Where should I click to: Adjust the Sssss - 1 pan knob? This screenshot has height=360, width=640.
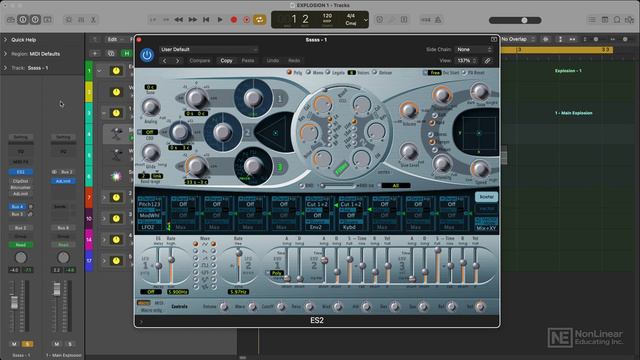click(x=21, y=258)
